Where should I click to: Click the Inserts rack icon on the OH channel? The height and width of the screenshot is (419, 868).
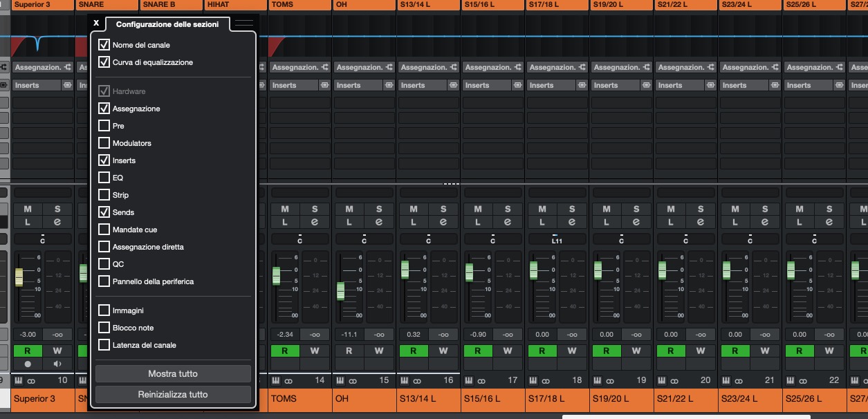pyautogui.click(x=389, y=85)
